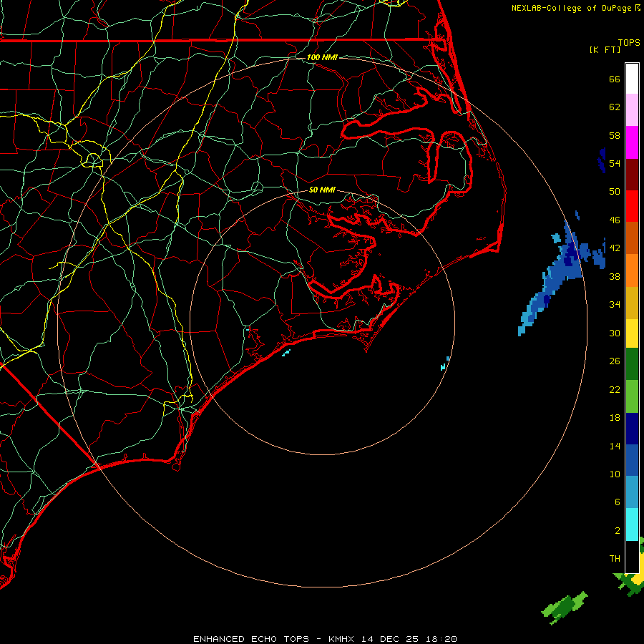Click the [K FT] units label

click(605, 49)
